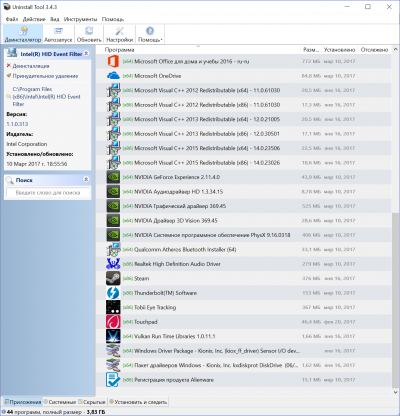Viewport: 400px width, 416px height.
Task: Select Visual C++ 2012 x64 11.0.61030 icon
Action: [x=113, y=90]
